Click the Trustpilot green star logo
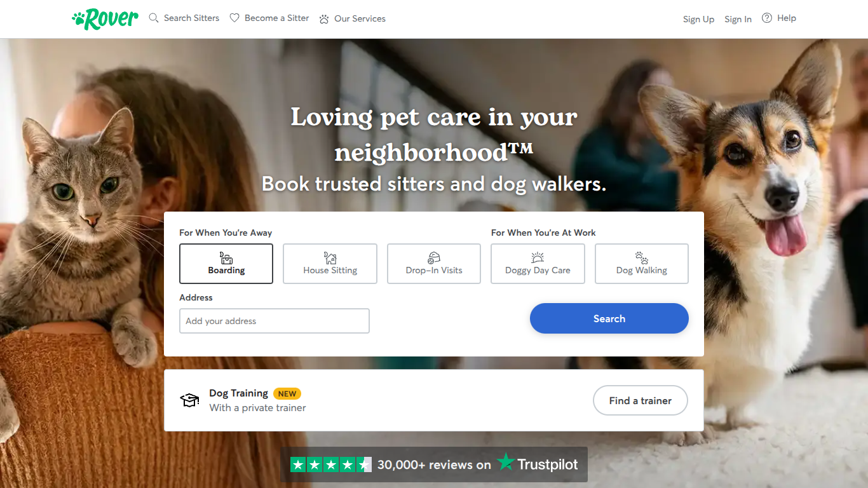Screen dimensions: 868x488 pyautogui.click(x=506, y=462)
